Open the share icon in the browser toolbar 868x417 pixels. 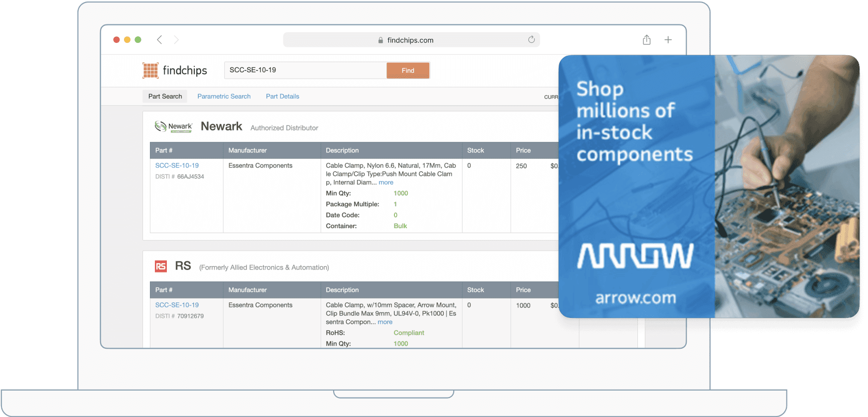point(646,40)
